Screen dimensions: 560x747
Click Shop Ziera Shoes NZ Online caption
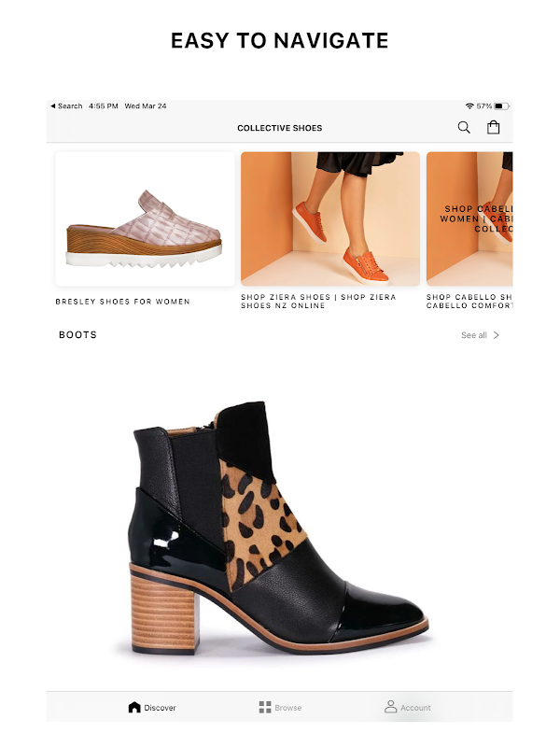pyautogui.click(x=318, y=301)
